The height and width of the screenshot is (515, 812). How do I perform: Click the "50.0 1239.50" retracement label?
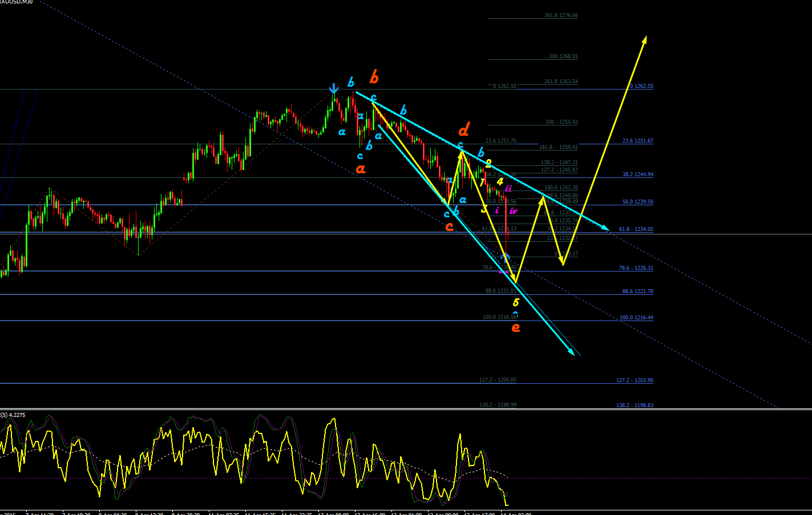pyautogui.click(x=637, y=202)
